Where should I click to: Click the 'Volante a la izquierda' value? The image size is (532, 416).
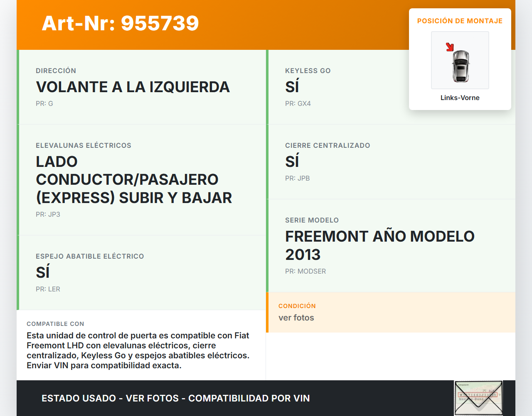(x=133, y=87)
